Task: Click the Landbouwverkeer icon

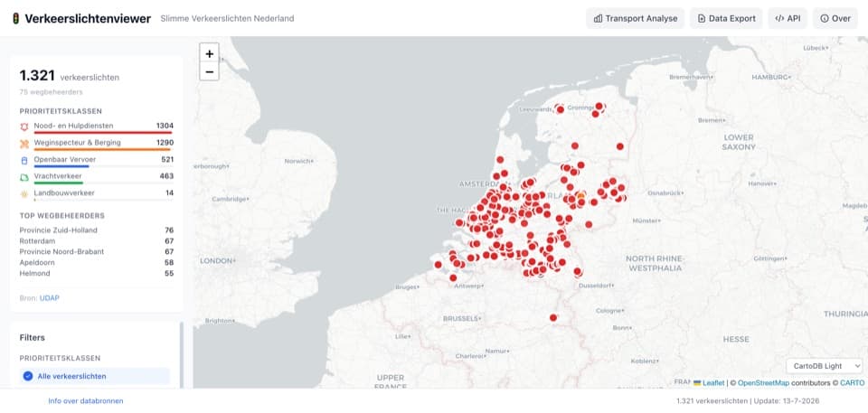Action: (24, 193)
